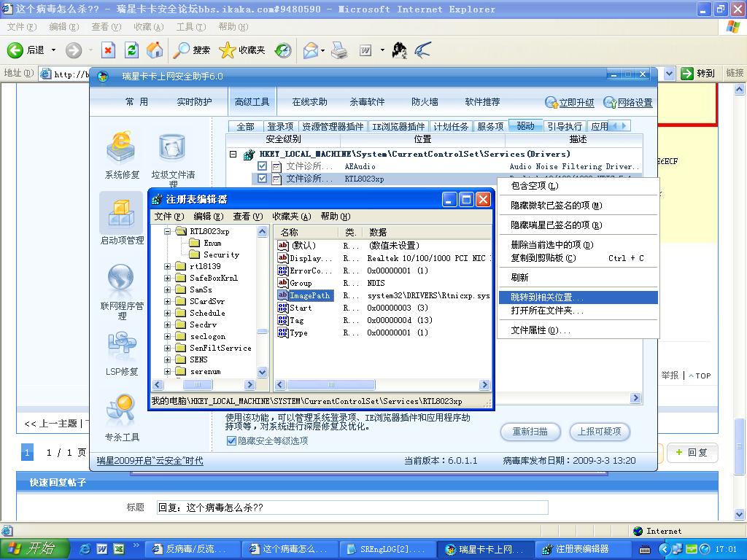
Task: Click Windows 开始 Start button
Action: (x=35, y=549)
